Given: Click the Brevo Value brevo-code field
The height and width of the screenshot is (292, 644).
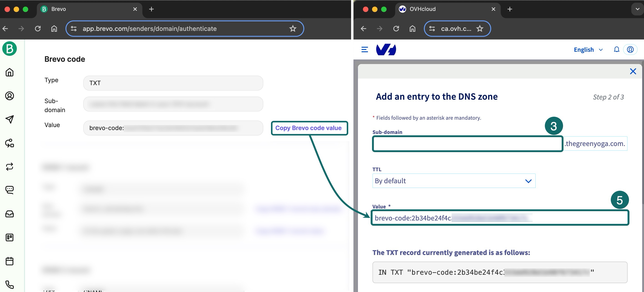Looking at the screenshot, I should (x=173, y=128).
